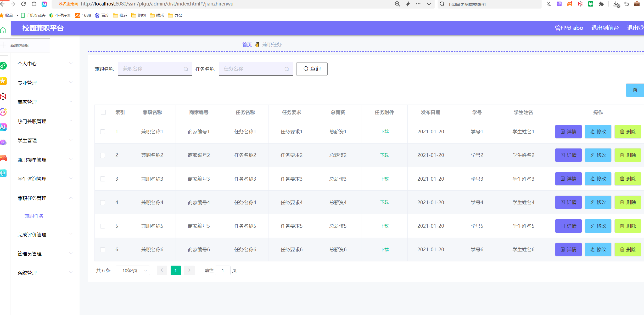The image size is (644, 315).
Task: Click the zoom magnifier icon in the address bar
Action: [x=397, y=4]
